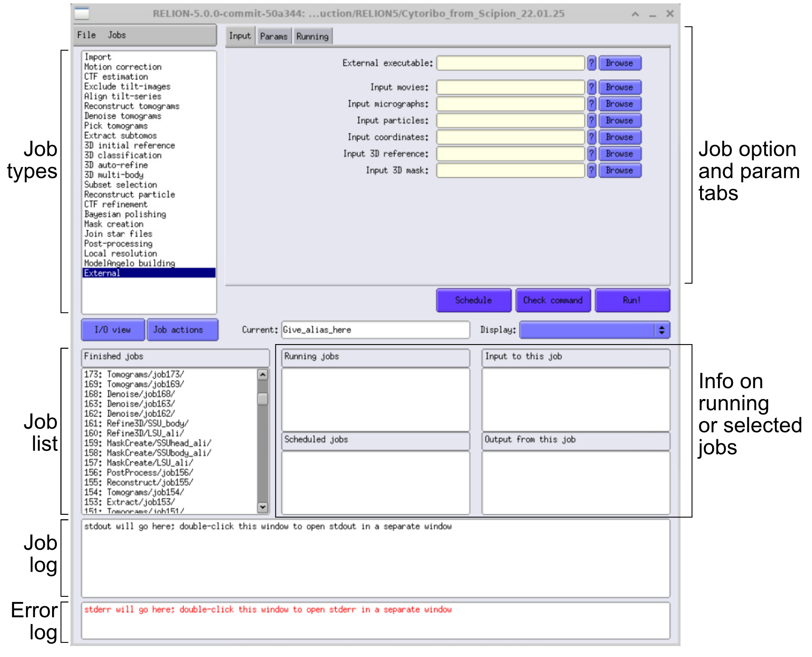
Task: Open help for Input particles field
Action: coord(592,121)
